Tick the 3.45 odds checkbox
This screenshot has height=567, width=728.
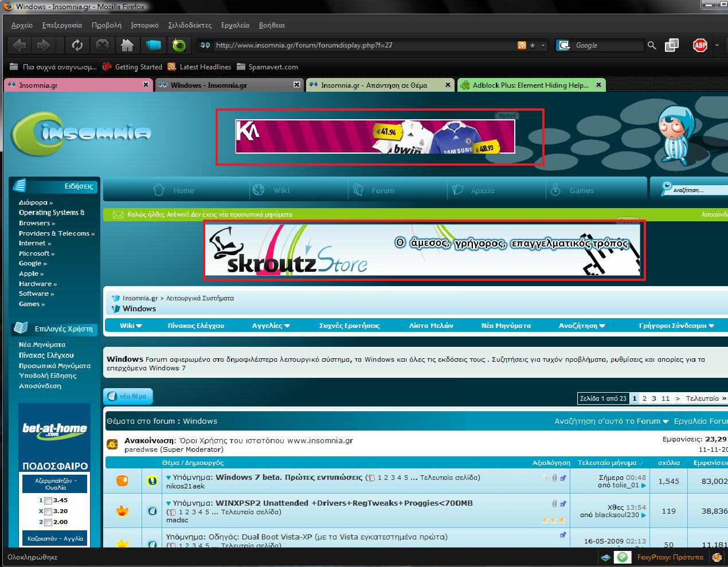pos(48,500)
